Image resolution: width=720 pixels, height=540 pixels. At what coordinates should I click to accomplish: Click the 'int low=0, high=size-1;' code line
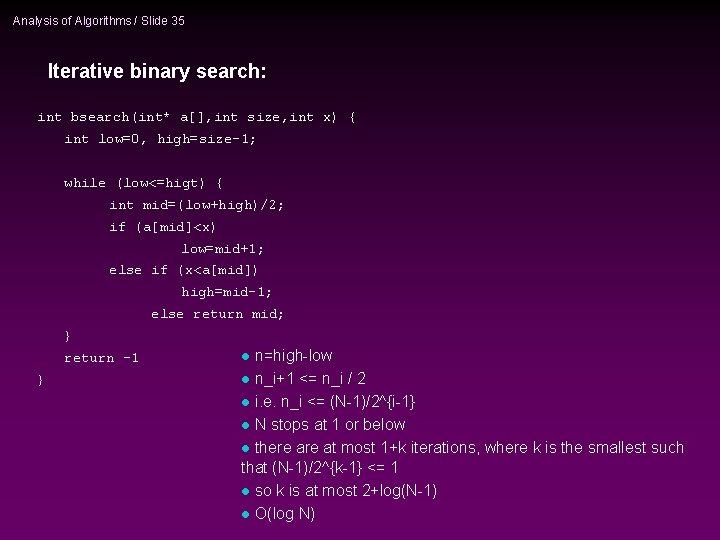click(x=160, y=139)
